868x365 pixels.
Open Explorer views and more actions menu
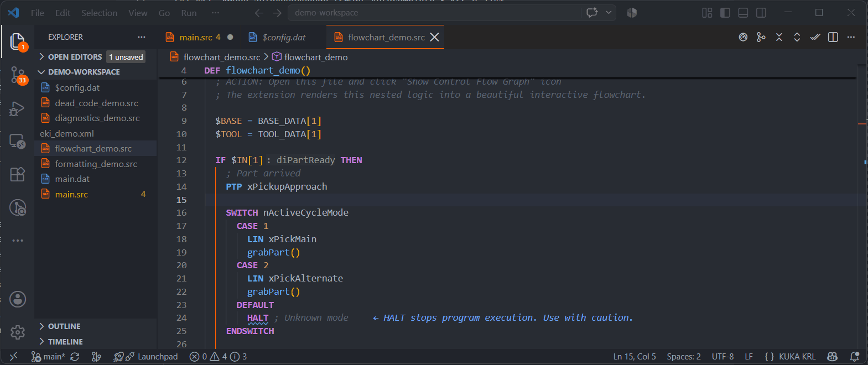point(142,37)
